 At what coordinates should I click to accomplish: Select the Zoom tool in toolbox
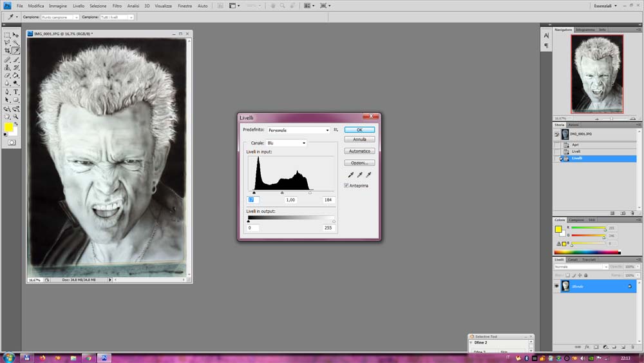pyautogui.click(x=15, y=117)
